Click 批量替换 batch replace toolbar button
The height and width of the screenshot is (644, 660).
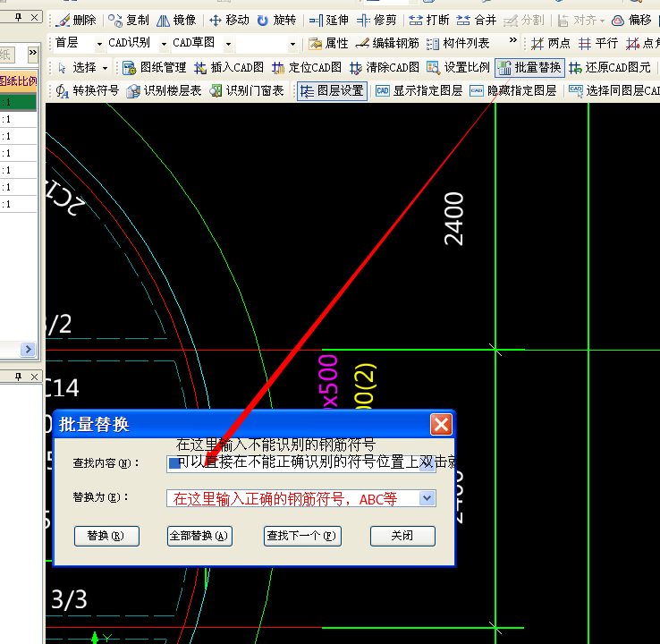coord(529,67)
